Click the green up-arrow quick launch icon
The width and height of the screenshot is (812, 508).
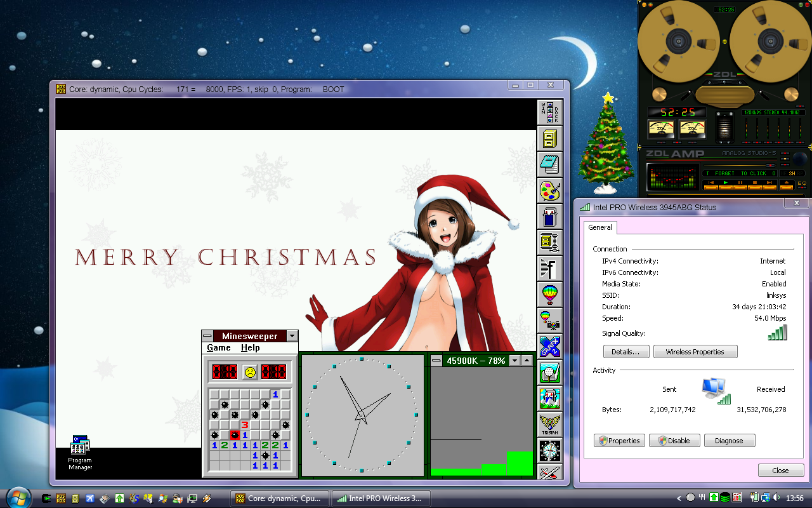pos(119,498)
